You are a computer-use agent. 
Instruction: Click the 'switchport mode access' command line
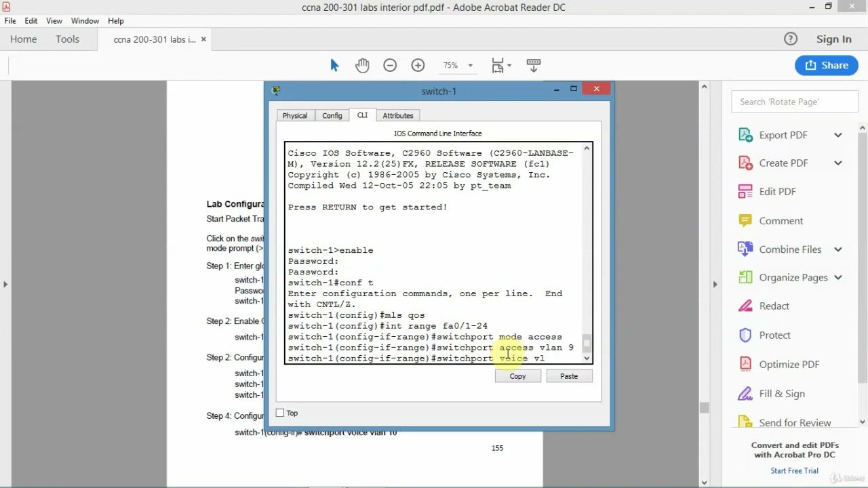point(425,337)
